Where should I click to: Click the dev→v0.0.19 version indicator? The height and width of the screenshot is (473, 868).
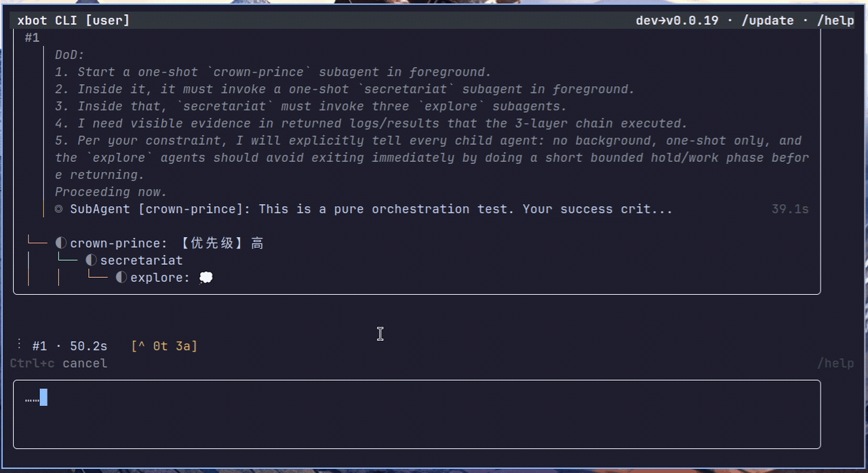(x=677, y=20)
